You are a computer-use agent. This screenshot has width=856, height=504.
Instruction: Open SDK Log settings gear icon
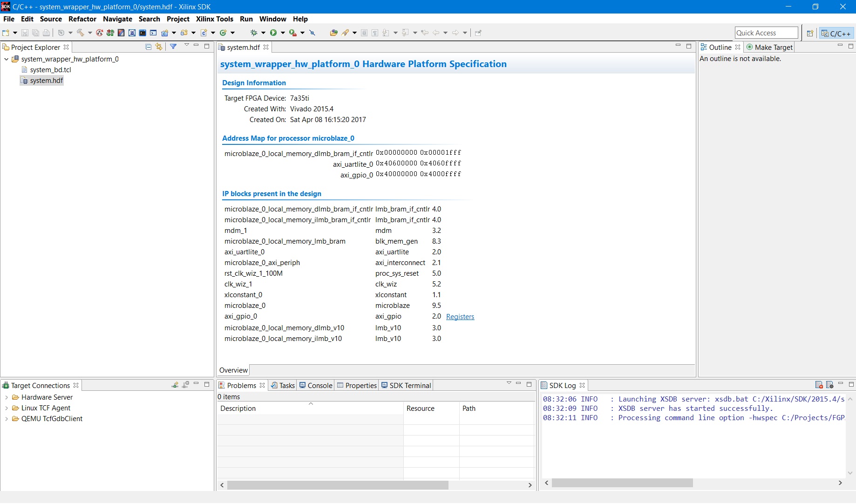[829, 385]
